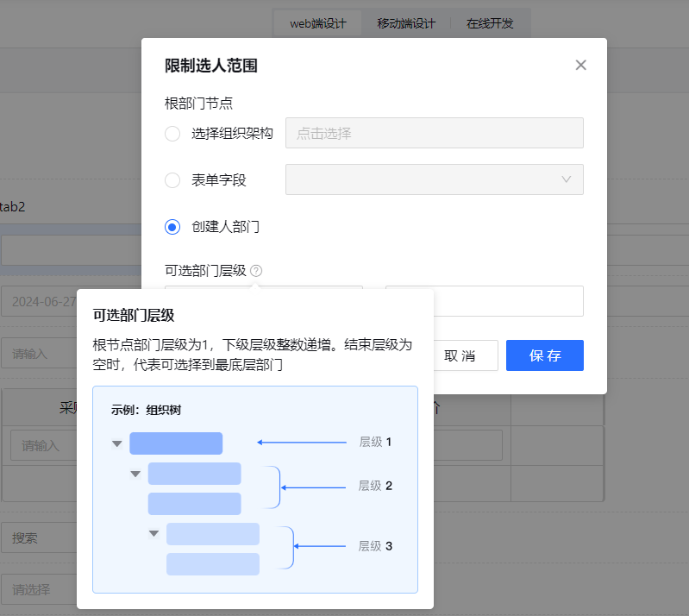Select the 选择组织架构 radio button
Viewport: 689px width, 616px height.
click(172, 133)
